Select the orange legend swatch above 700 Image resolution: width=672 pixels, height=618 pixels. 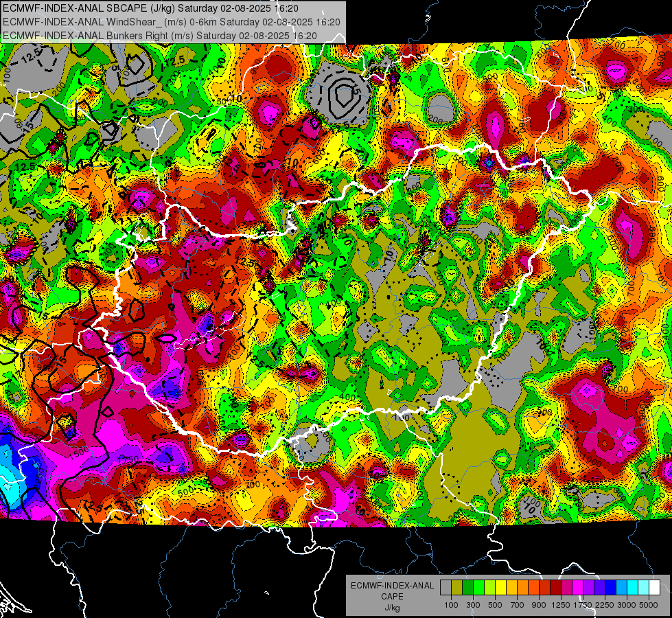(522, 588)
